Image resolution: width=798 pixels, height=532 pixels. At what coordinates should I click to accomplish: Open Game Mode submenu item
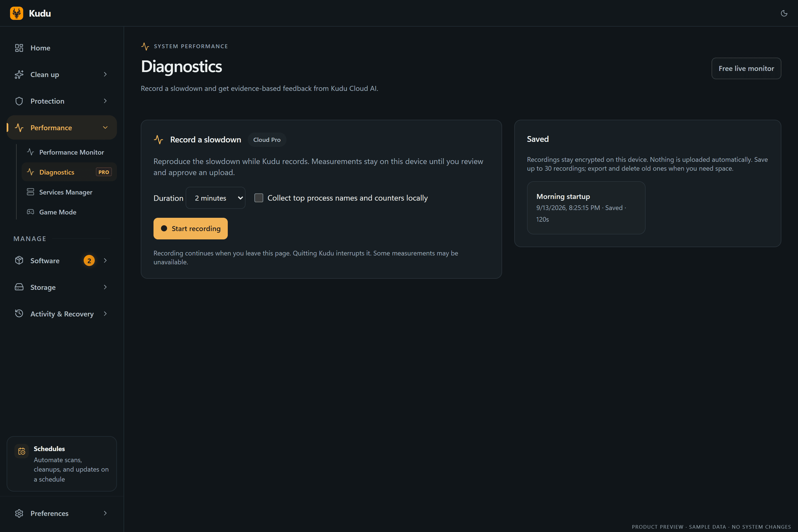pyautogui.click(x=69, y=212)
